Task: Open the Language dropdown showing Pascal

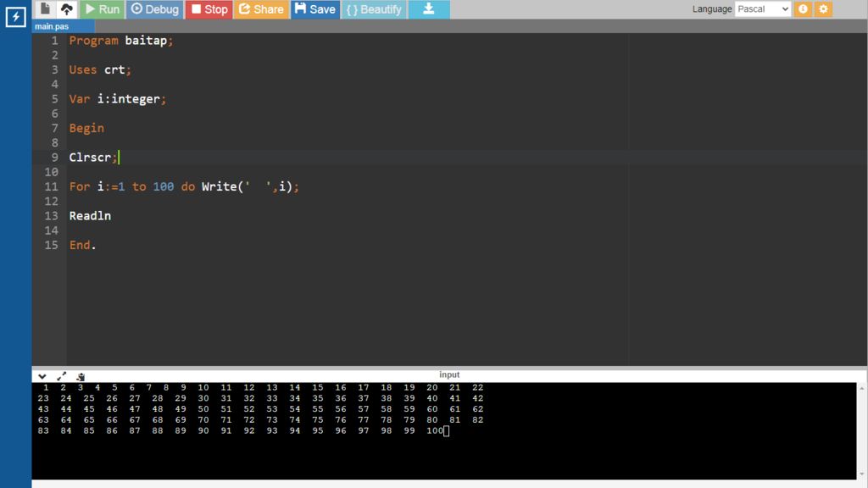Action: [x=762, y=8]
